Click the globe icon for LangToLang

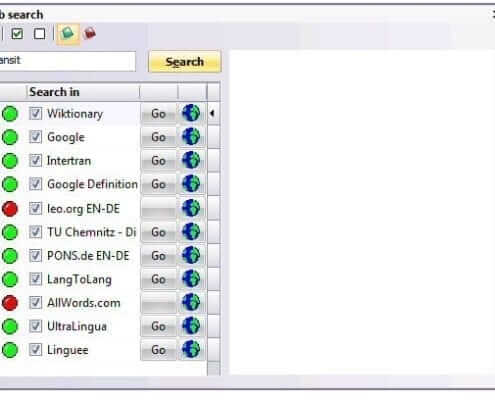[x=191, y=279]
